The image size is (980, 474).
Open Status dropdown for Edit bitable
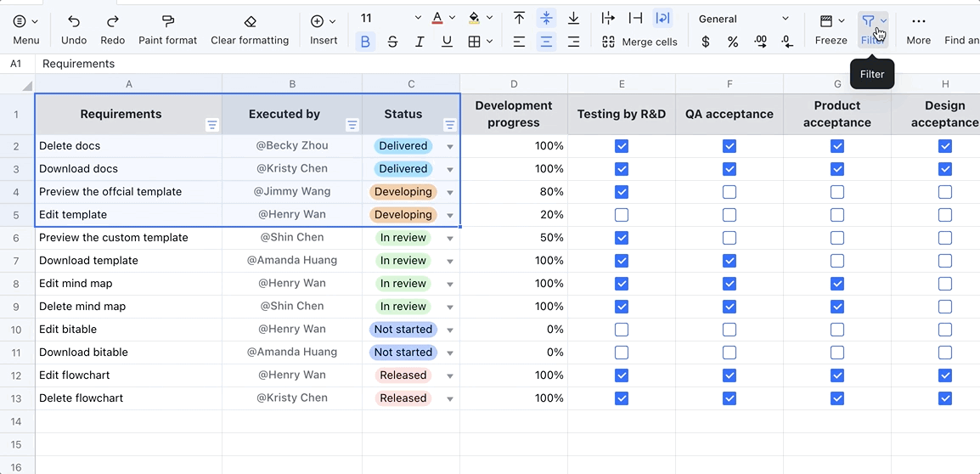coord(450,330)
